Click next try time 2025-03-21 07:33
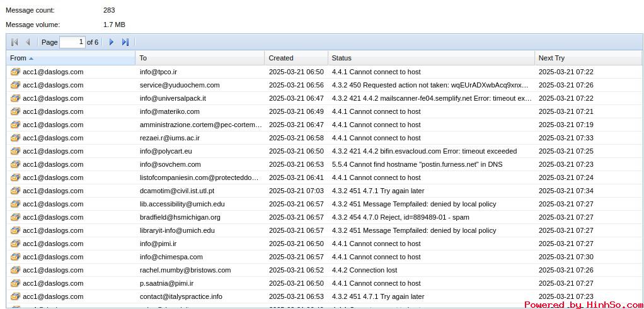 [566, 138]
